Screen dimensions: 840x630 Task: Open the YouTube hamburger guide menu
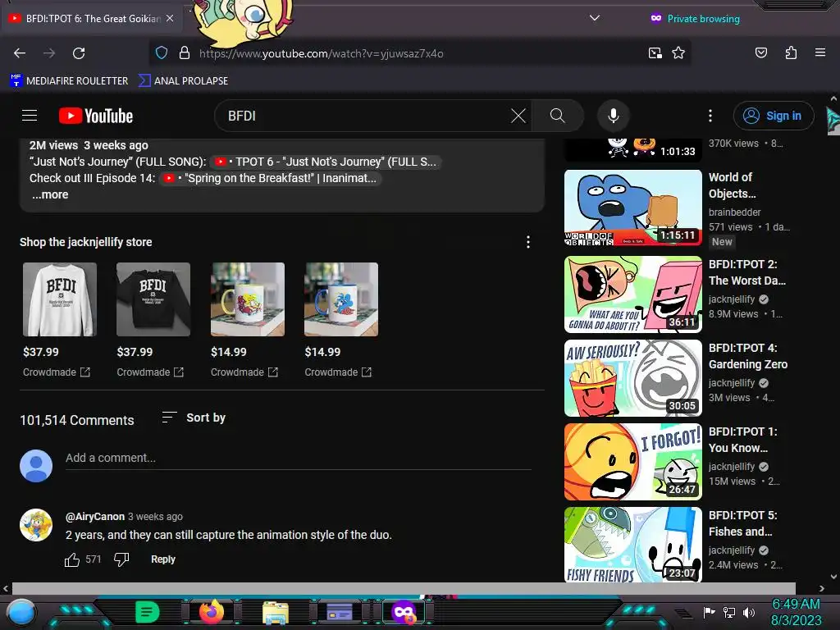(x=30, y=116)
